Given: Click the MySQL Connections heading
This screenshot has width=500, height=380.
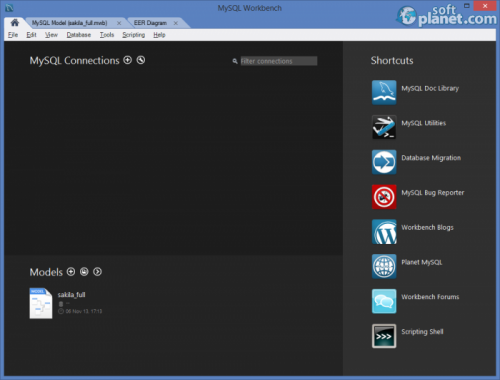Looking at the screenshot, I should (74, 60).
